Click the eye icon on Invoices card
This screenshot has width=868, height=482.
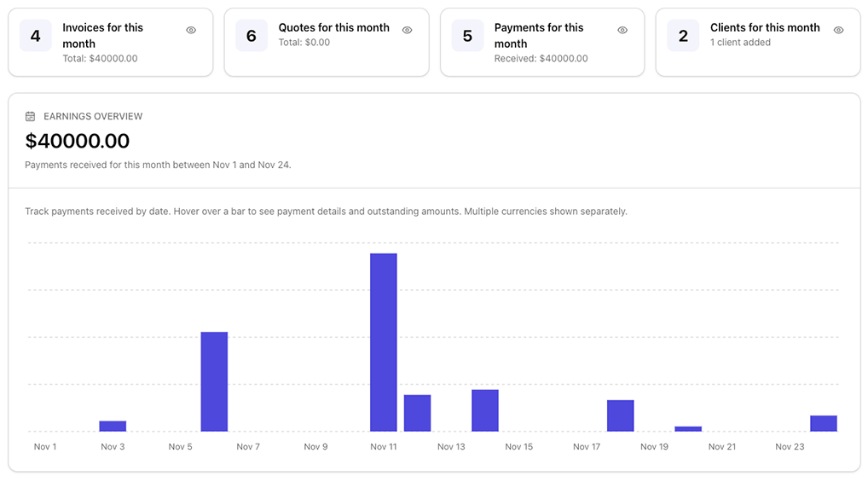point(191,30)
